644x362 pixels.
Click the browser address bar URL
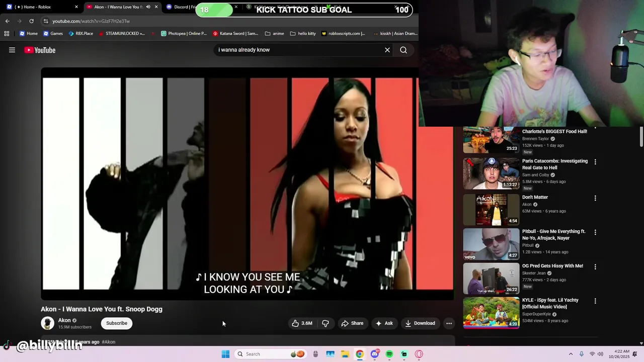[x=91, y=21]
